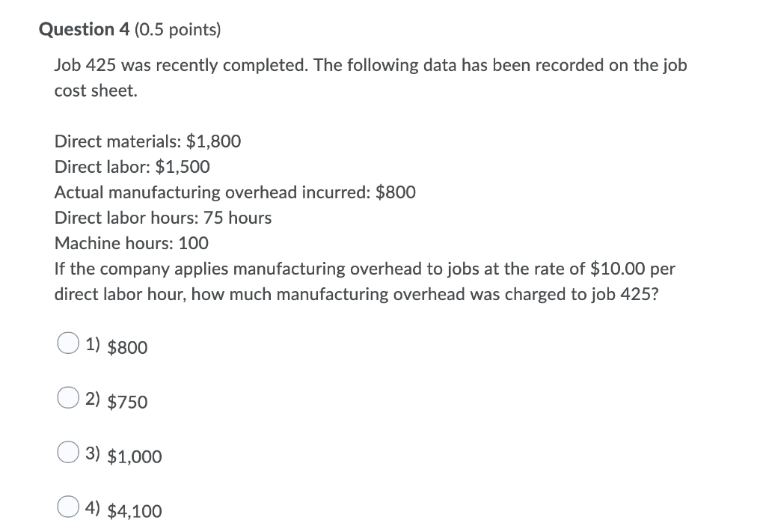The image size is (766, 532).
Task: Click the $750 answer label text
Action: [127, 402]
